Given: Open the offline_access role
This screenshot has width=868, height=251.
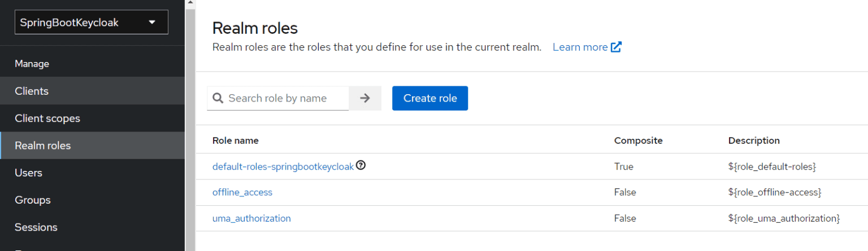Looking at the screenshot, I should tap(242, 192).
